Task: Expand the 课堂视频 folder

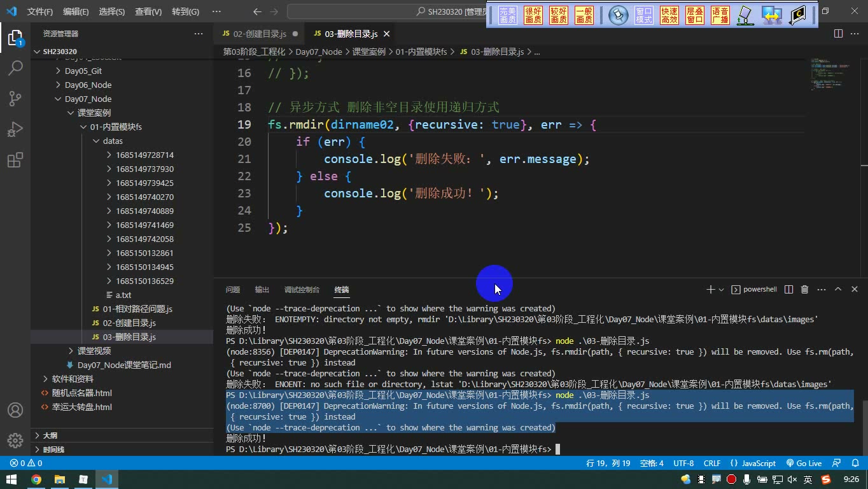Action: [x=94, y=351]
